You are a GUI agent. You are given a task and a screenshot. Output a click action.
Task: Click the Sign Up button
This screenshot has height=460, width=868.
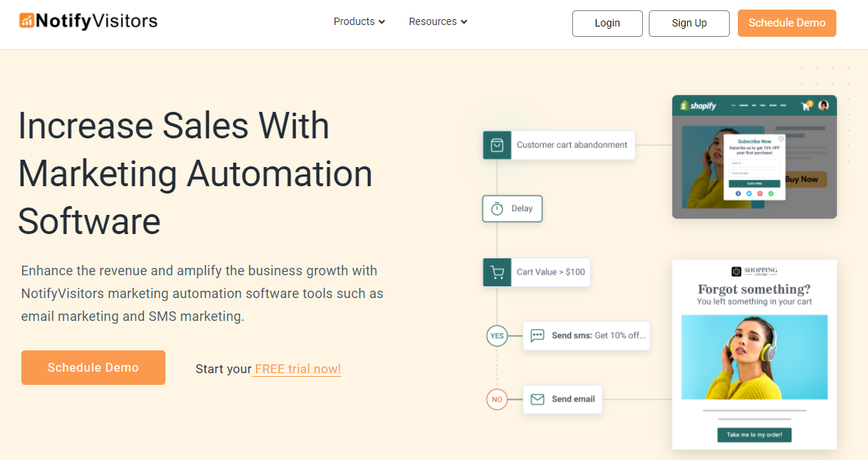689,23
